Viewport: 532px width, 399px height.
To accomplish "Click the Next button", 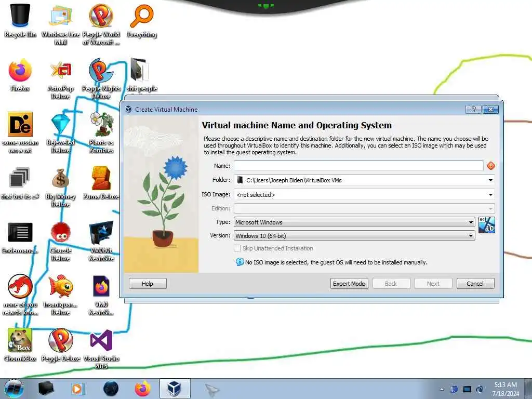I will 433,284.
